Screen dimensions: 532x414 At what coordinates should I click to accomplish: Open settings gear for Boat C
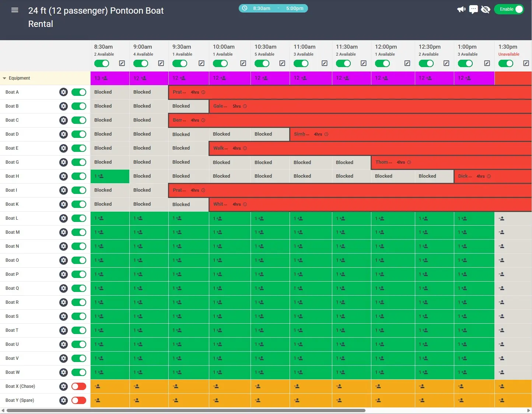click(x=63, y=120)
